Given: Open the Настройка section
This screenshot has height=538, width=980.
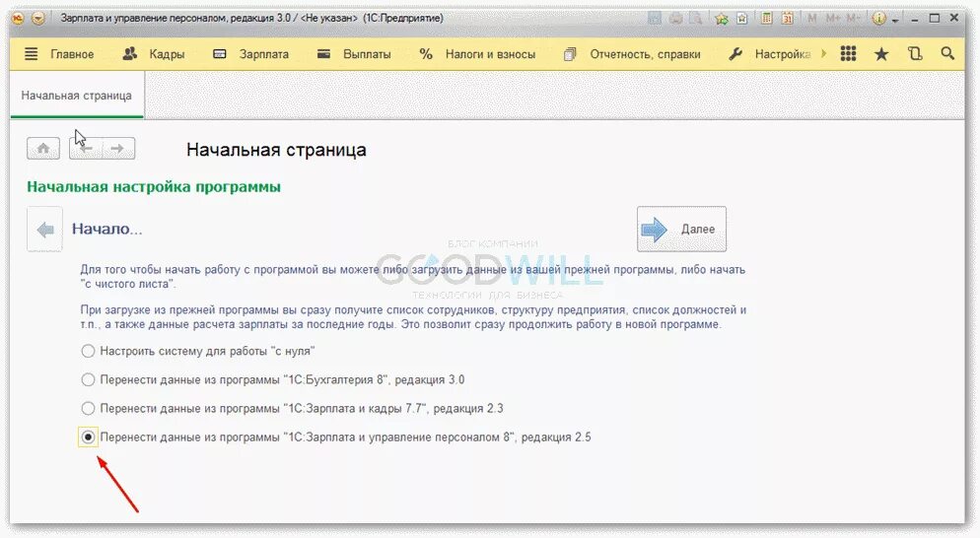Looking at the screenshot, I should 783,54.
